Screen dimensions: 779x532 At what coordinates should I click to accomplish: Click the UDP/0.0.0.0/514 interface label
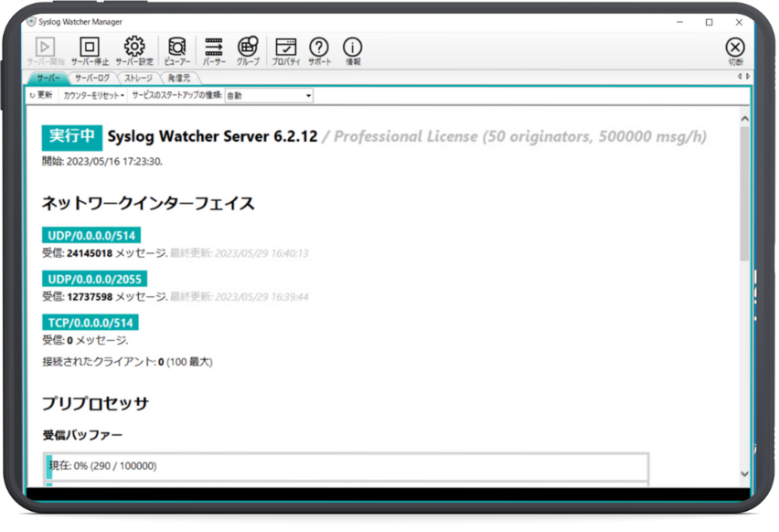click(x=91, y=236)
